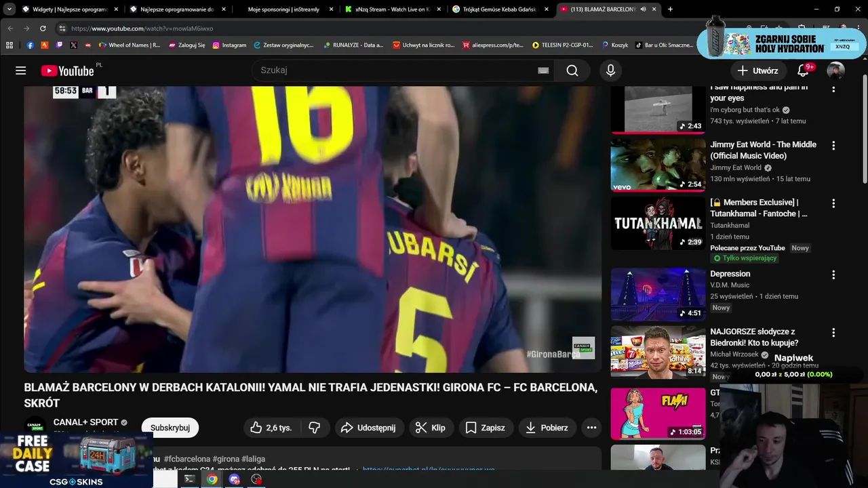Close the xNzq Stream tab
Image resolution: width=868 pixels, height=488 pixels.
[x=439, y=9]
